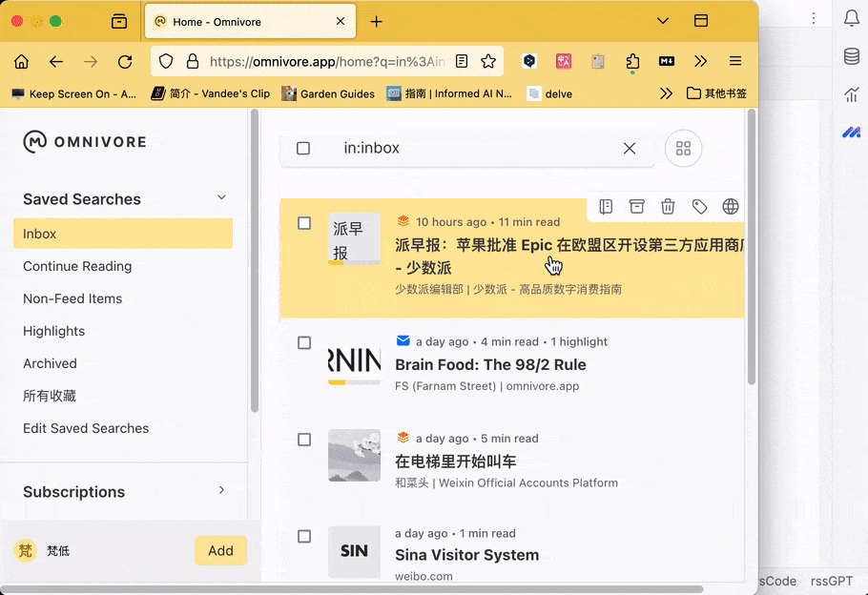Select Continue Reading in sidebar
This screenshot has height=595, width=868.
[x=77, y=266]
